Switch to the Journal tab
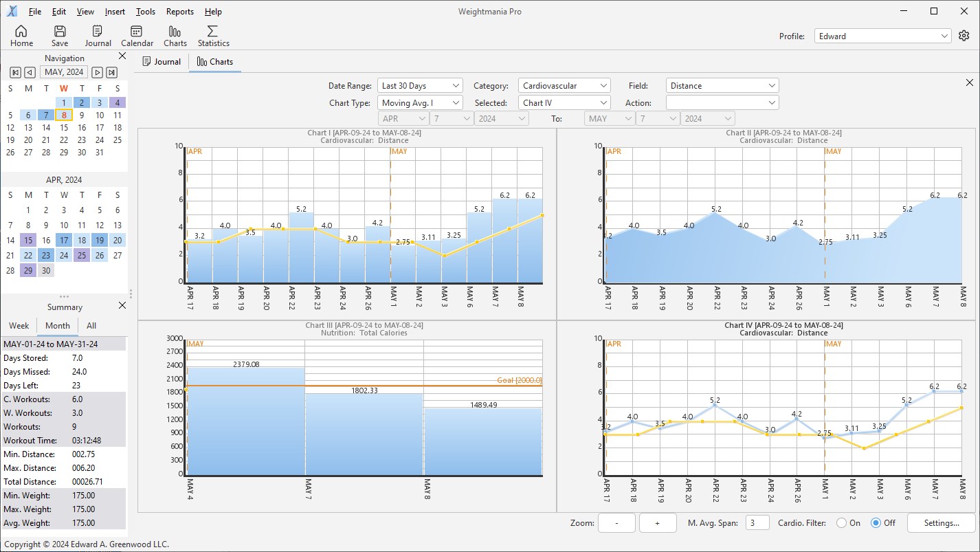 (162, 62)
